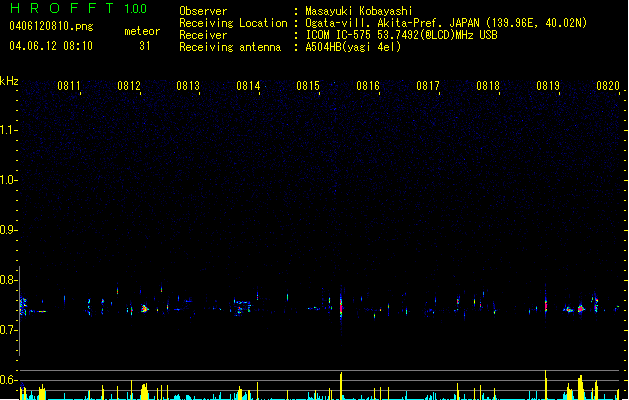Click the 'Receiving antenna' field label
This screenshot has width=629, height=400.
click(230, 47)
